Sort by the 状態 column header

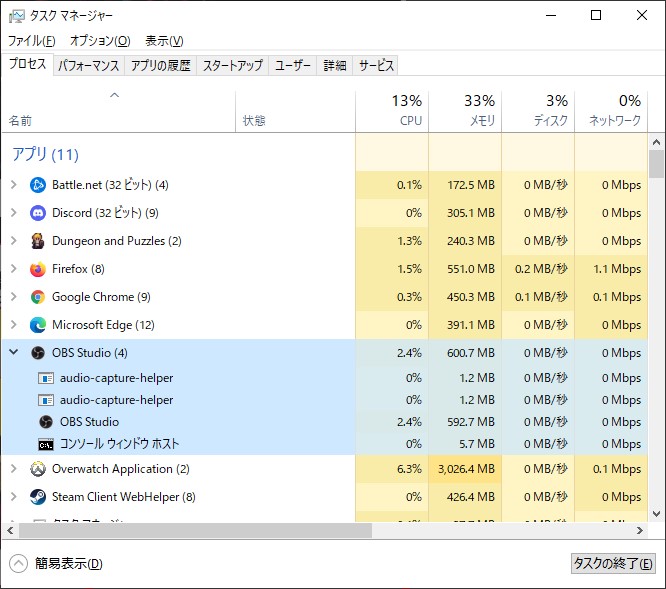click(x=295, y=111)
